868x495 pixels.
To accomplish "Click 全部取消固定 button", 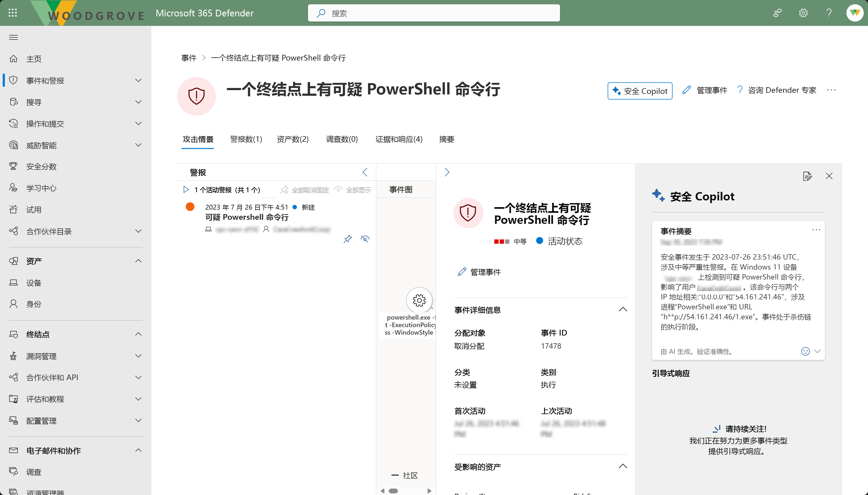I will tap(304, 190).
